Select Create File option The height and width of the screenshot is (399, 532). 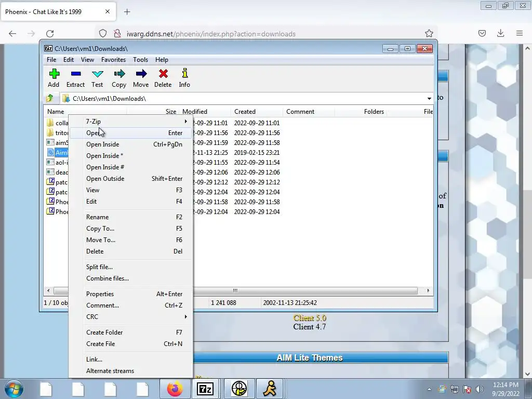[x=131, y=344]
